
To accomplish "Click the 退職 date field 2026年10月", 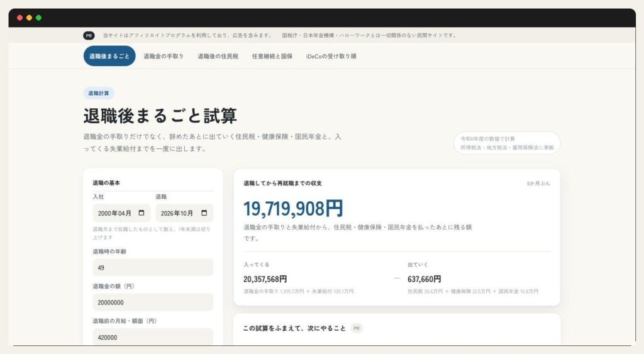I will [184, 213].
